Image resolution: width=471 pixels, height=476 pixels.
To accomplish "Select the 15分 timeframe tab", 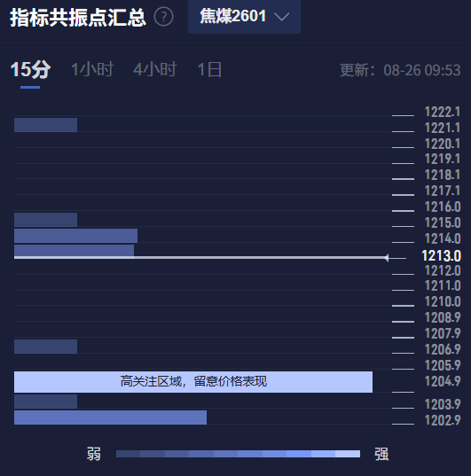I will (x=30, y=70).
